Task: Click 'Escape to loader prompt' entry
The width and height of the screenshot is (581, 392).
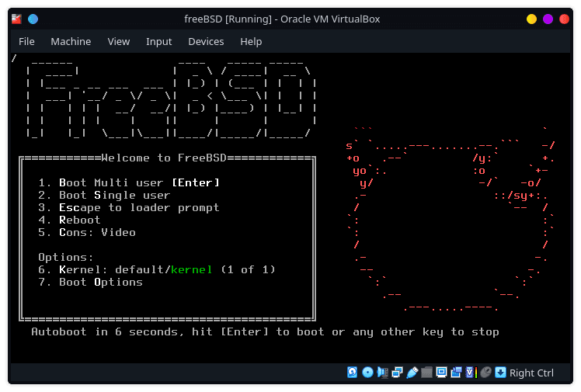Action: [129, 208]
